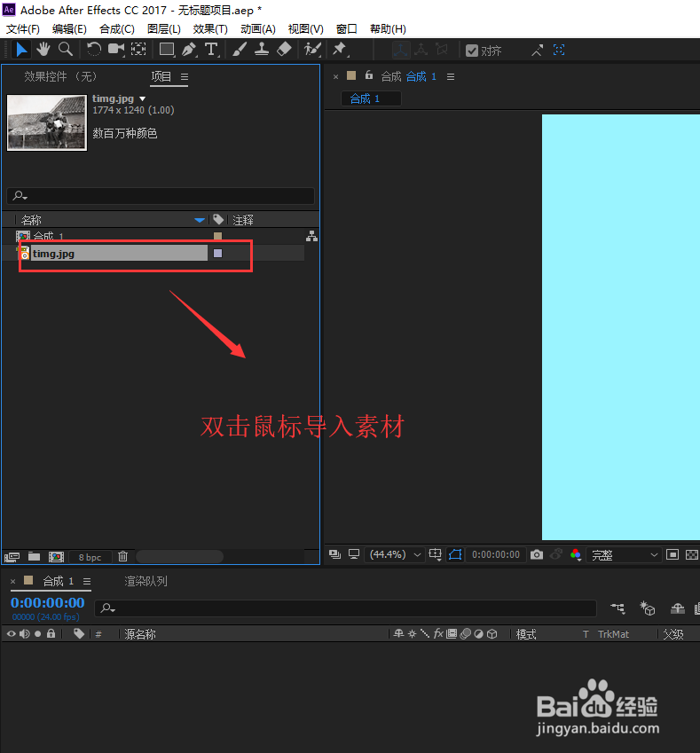700x753 pixels.
Task: Click the snap to collapsed compositions icon
Action: pos(559,50)
